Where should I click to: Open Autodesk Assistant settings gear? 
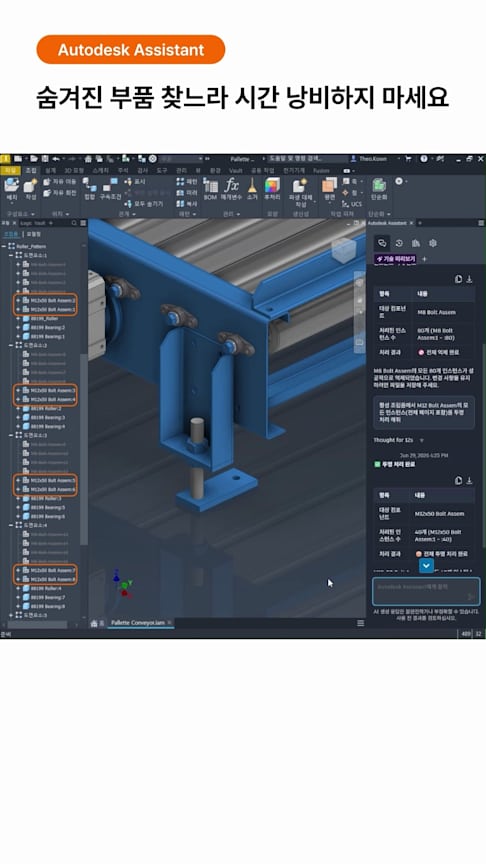pos(433,243)
